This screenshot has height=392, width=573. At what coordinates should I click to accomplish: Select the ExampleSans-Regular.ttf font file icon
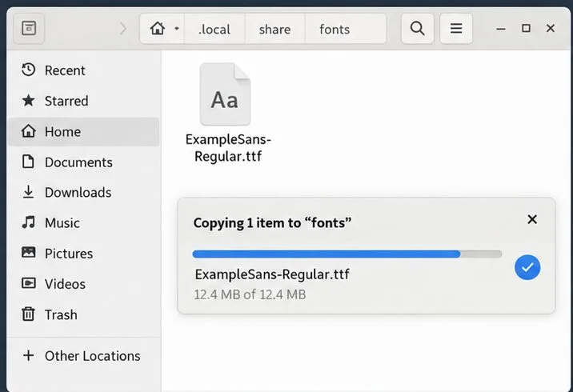click(225, 94)
